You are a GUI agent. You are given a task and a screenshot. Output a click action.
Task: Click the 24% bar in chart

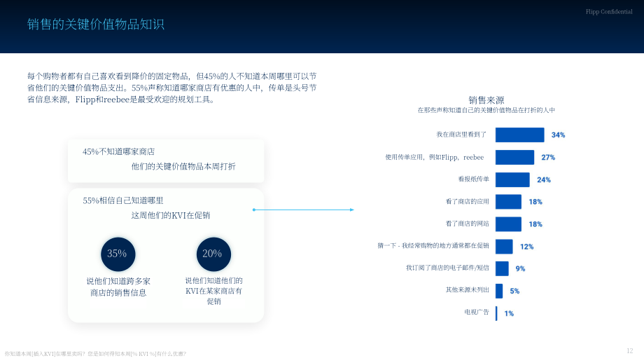[x=512, y=179]
